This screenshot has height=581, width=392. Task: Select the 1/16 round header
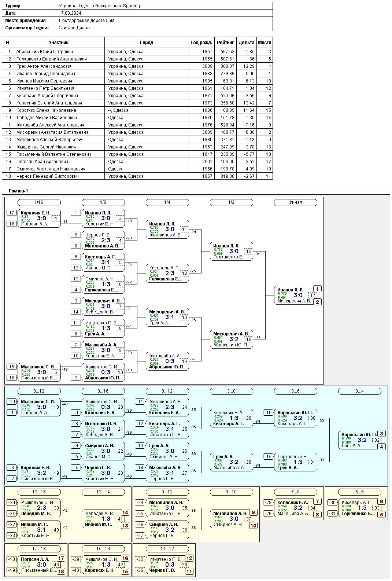point(39,202)
